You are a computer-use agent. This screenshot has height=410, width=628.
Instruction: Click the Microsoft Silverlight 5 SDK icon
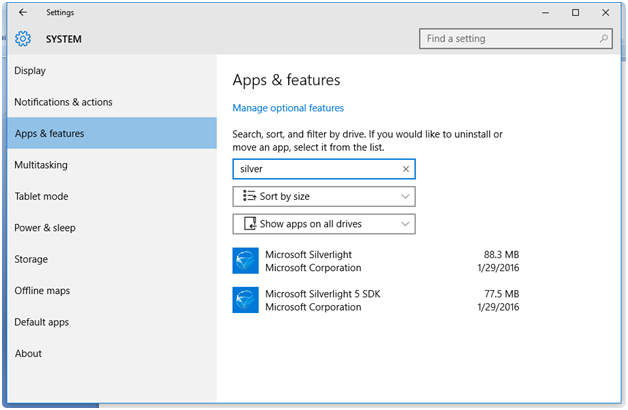click(x=245, y=300)
